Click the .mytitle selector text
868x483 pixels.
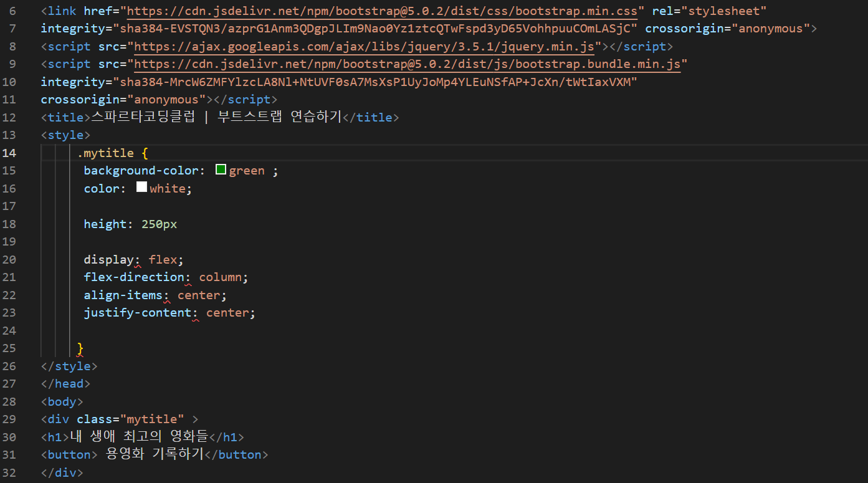pos(105,153)
